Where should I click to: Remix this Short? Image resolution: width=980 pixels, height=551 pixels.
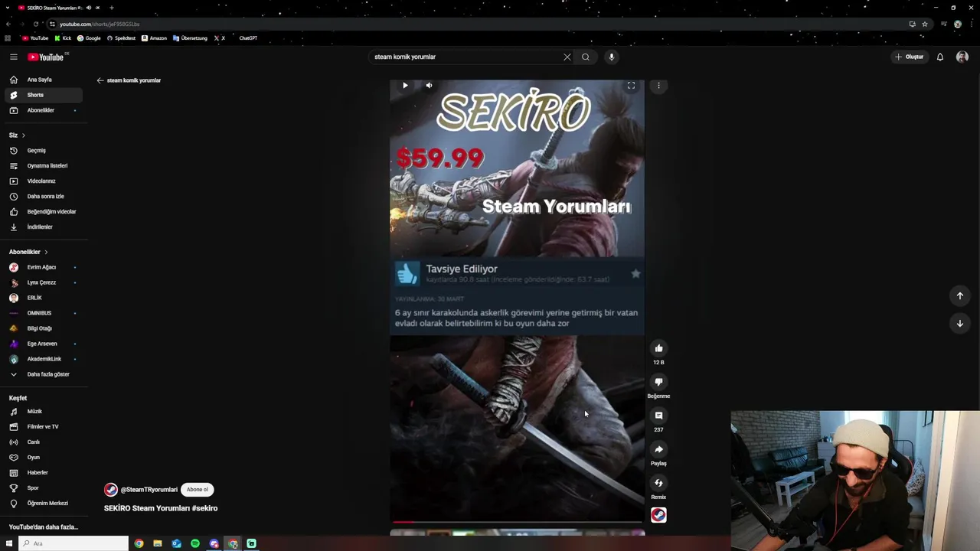point(658,483)
